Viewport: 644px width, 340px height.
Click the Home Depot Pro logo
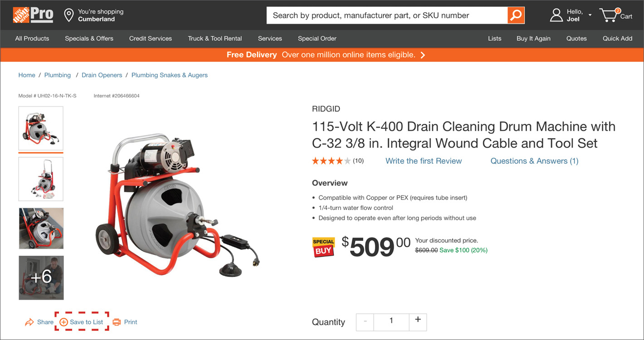point(32,15)
